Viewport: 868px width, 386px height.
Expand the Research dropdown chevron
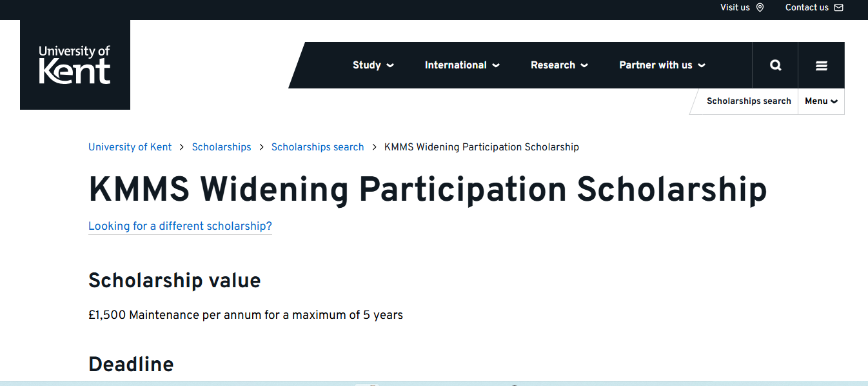[584, 65]
